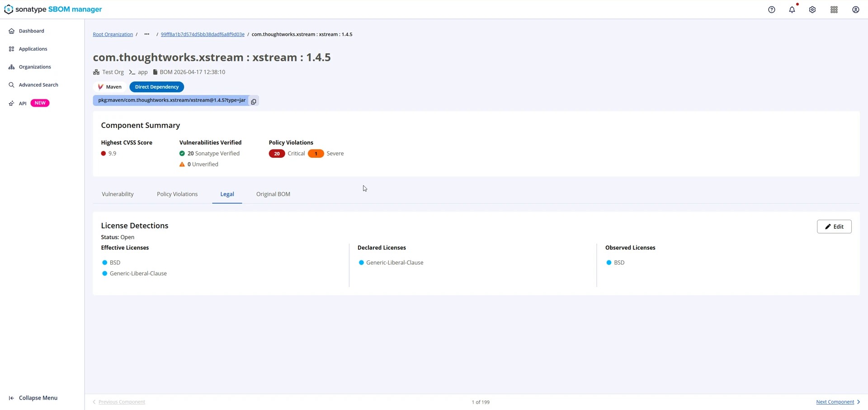Select the Legal tab
Image resolution: width=868 pixels, height=410 pixels.
point(227,194)
